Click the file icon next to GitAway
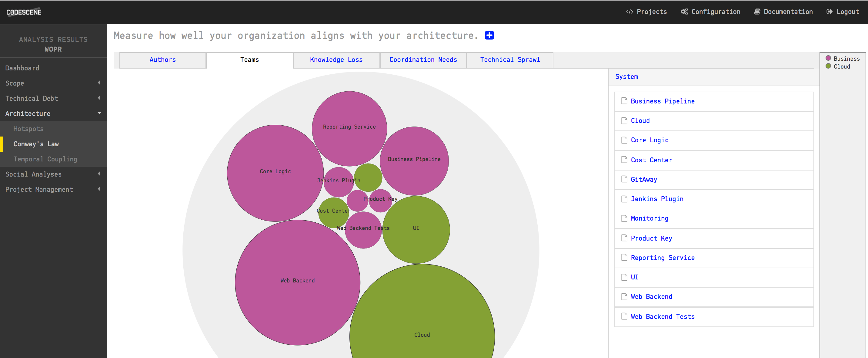The image size is (868, 358). [624, 179]
